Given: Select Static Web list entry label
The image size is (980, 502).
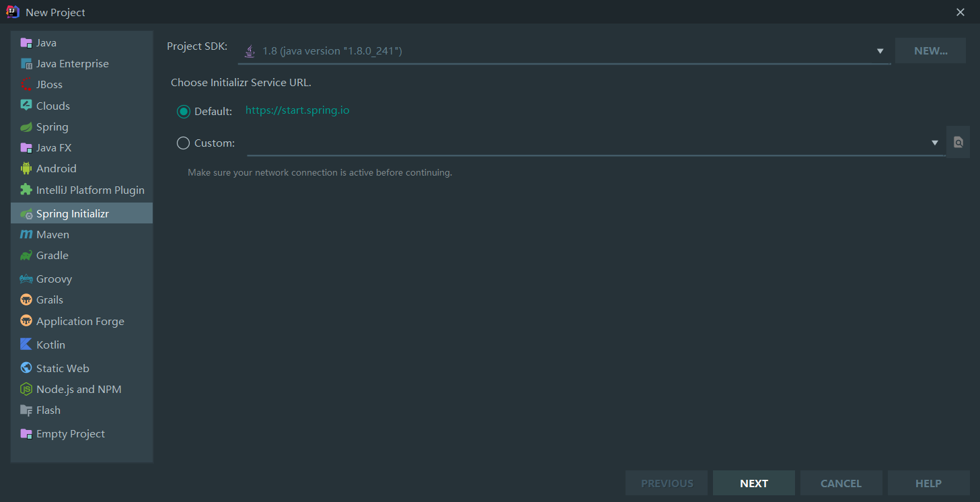Looking at the screenshot, I should (63, 369).
